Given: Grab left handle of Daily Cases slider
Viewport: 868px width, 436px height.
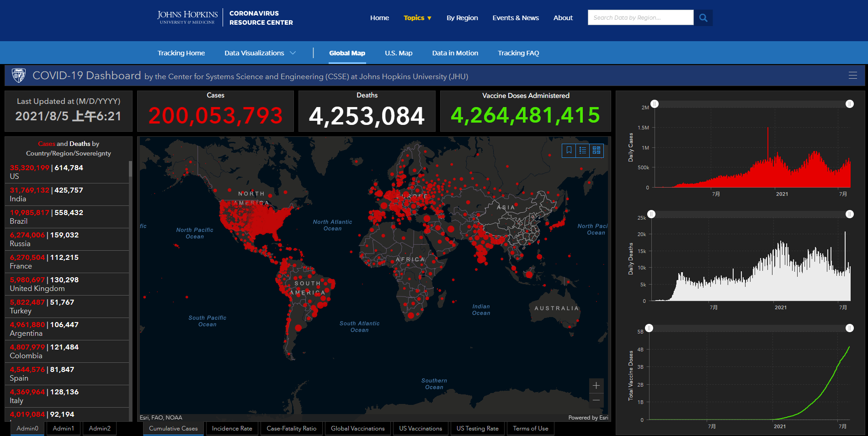Looking at the screenshot, I should (655, 104).
